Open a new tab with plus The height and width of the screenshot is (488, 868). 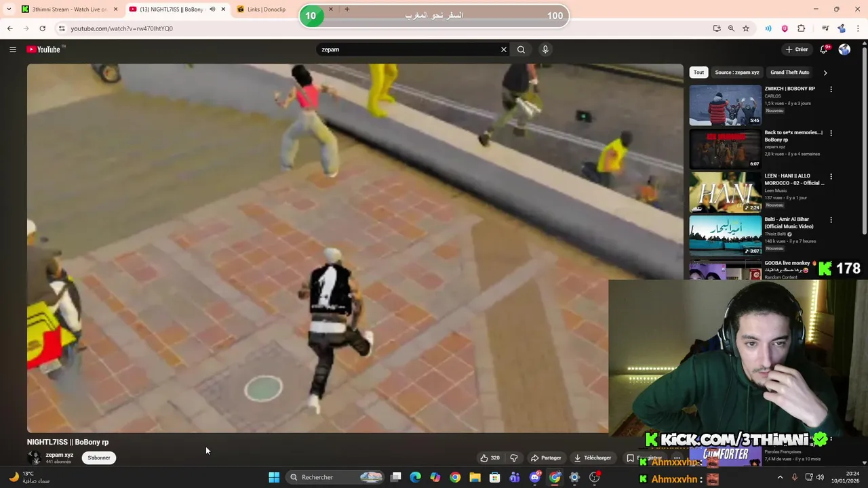[347, 9]
